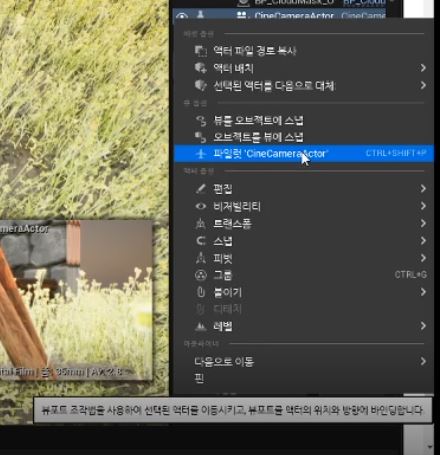The height and width of the screenshot is (455, 440).
Task: Click the pilot indicator icon in CineCameraActor row
Action: point(200,15)
